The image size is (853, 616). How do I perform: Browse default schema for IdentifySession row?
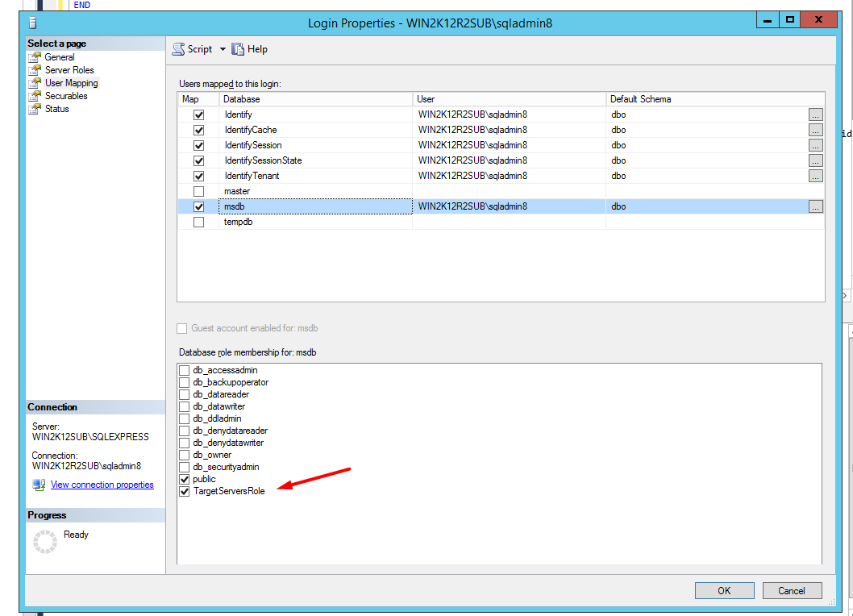pyautogui.click(x=815, y=145)
